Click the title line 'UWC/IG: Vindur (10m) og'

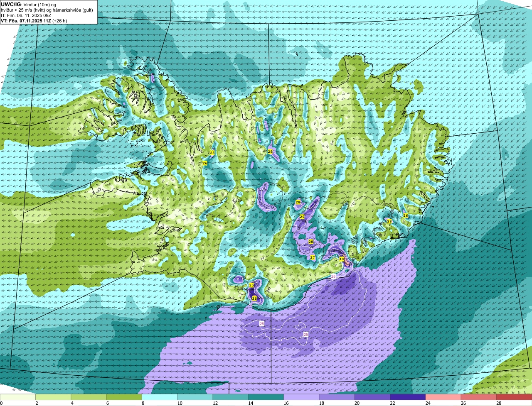tap(28, 4)
